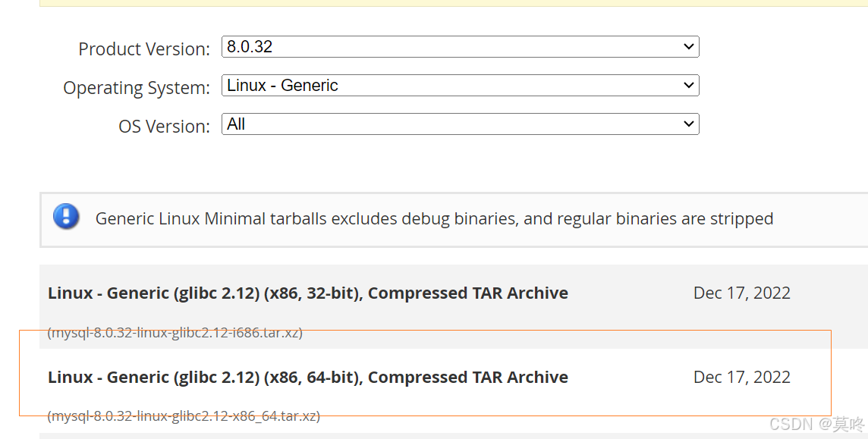Click the CSDN watermark text
868x439 pixels.
point(790,425)
